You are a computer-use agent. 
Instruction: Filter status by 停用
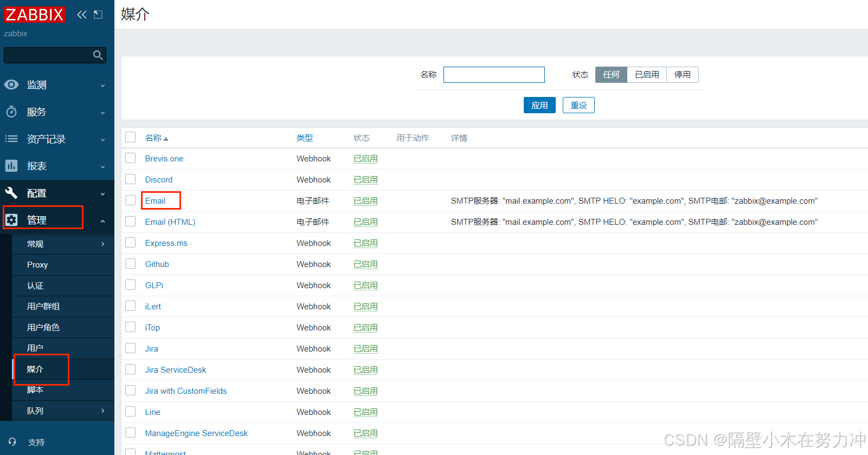[683, 75]
